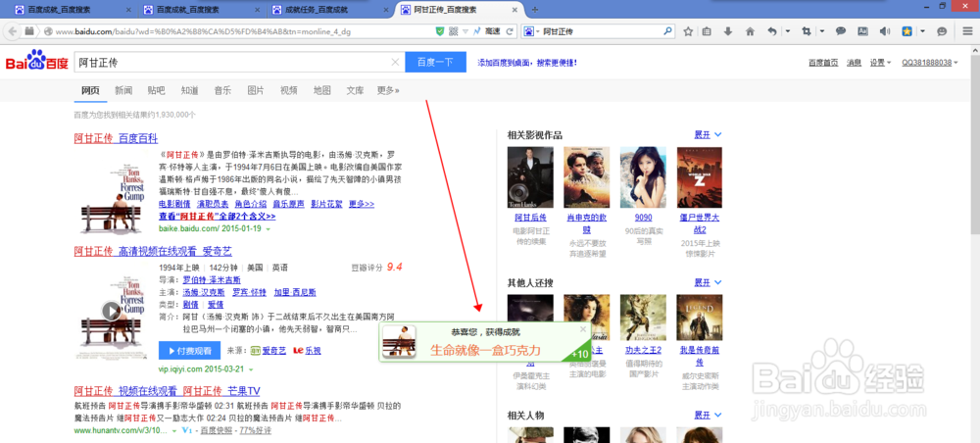Switch to the 成就任务_百度成就 tab
Image resolution: width=980 pixels, height=443 pixels.
(329, 10)
